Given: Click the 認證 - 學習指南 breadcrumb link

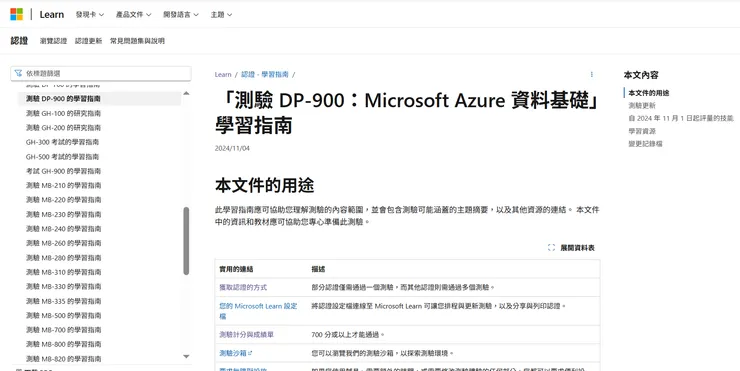Looking at the screenshot, I should tap(265, 75).
